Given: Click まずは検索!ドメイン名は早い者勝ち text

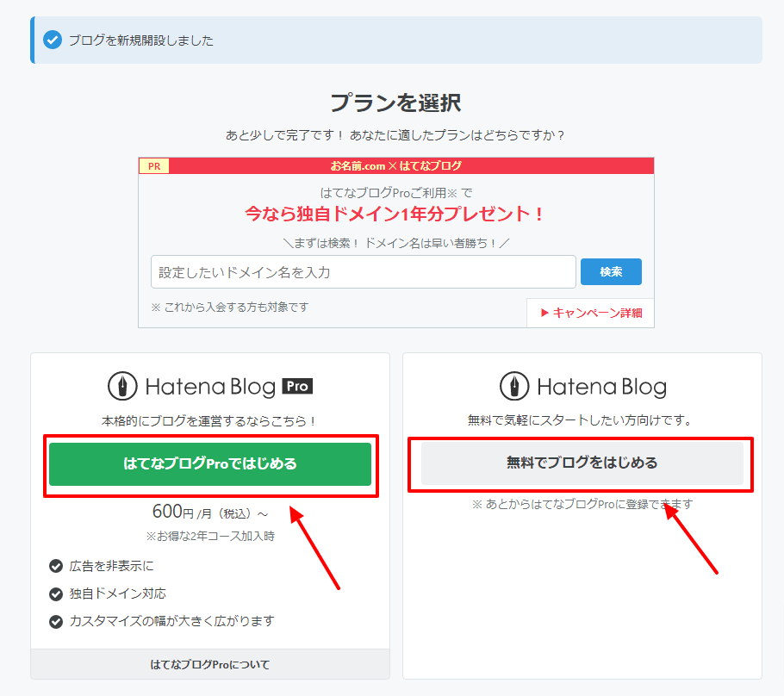Looking at the screenshot, I should click(x=396, y=243).
